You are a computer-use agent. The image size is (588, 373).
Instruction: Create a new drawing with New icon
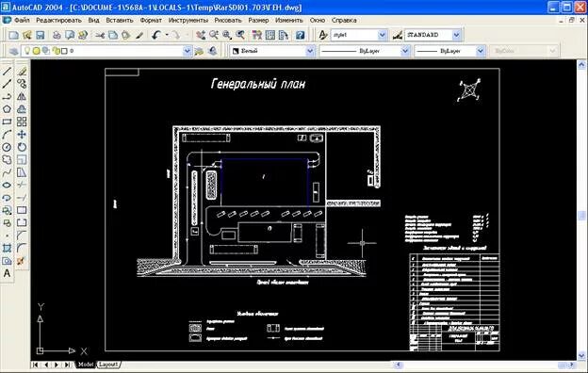[x=14, y=35]
